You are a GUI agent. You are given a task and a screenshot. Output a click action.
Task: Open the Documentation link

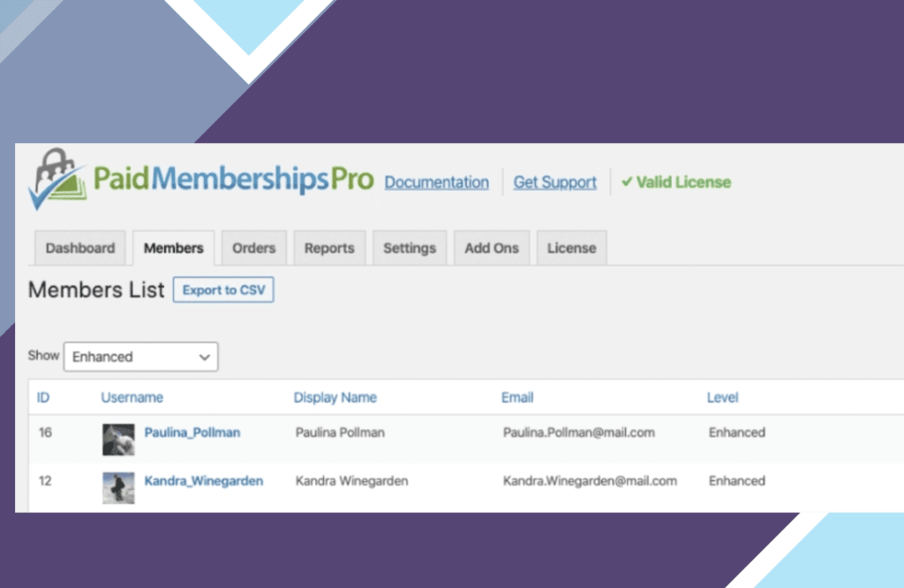pyautogui.click(x=436, y=183)
